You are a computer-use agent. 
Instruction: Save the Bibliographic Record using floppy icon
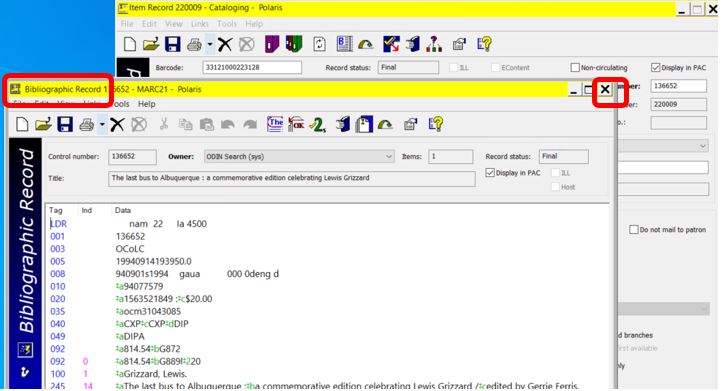click(65, 124)
